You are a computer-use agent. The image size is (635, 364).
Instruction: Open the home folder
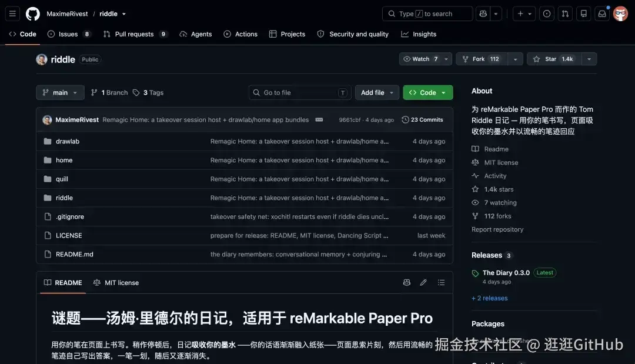[x=64, y=161]
